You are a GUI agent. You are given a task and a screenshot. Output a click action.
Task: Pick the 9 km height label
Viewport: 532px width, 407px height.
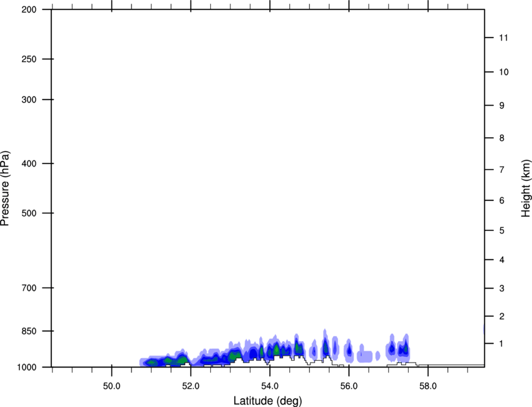502,106
